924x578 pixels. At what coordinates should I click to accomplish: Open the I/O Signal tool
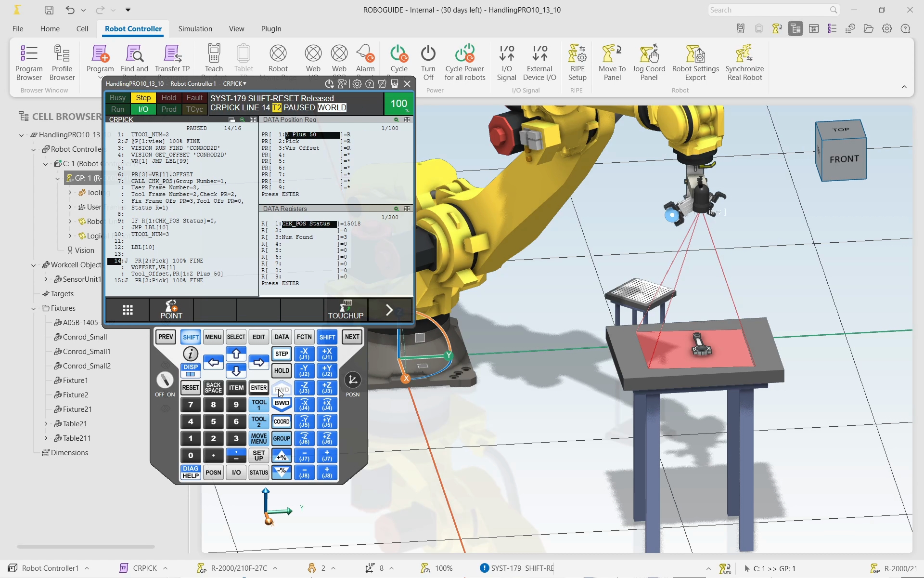(x=507, y=62)
